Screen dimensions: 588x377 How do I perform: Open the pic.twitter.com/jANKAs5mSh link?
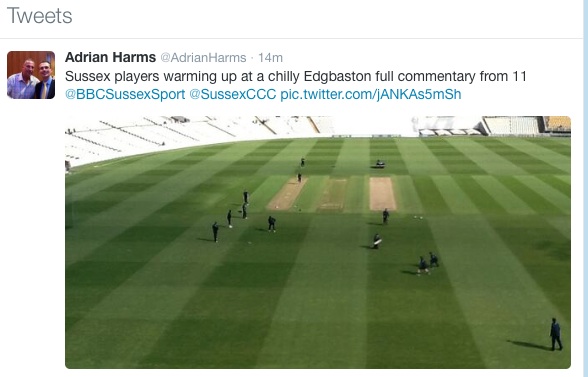(x=371, y=94)
